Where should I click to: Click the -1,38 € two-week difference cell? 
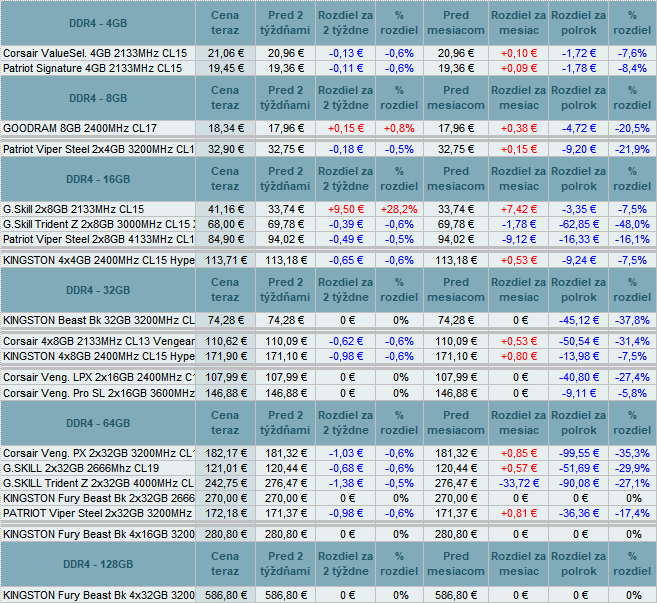346,484
